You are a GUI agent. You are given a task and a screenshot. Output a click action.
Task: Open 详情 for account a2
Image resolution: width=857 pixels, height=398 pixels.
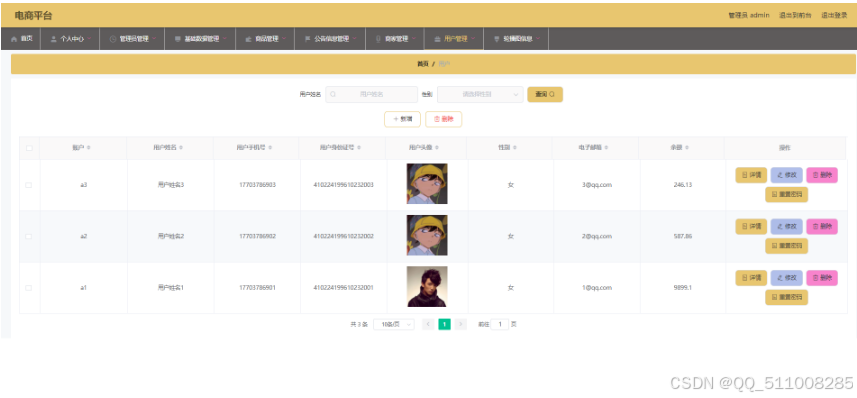point(751,226)
